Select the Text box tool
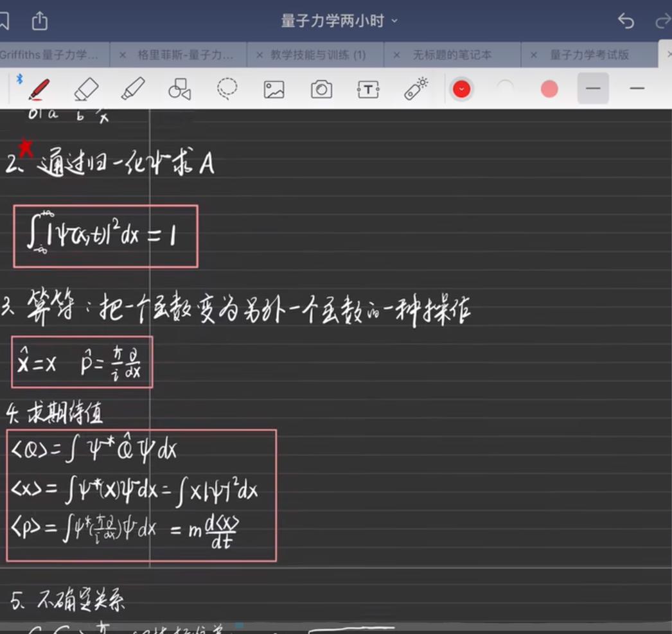 368,89
